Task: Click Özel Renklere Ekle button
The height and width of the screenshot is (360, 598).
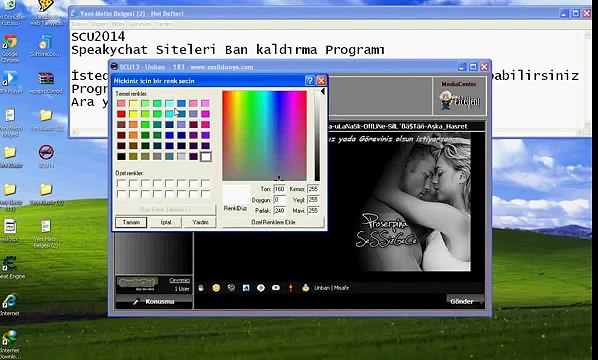Action: point(273,222)
